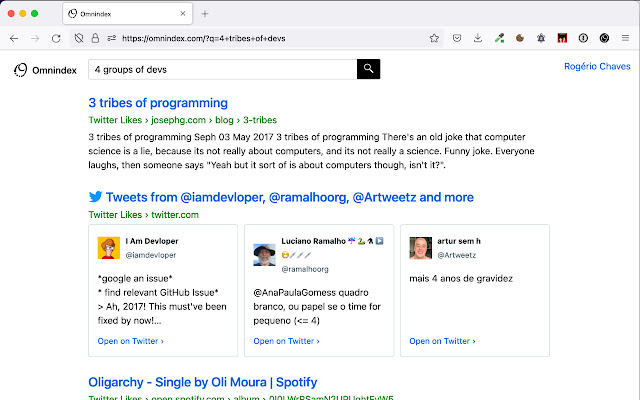The width and height of the screenshot is (640, 400).
Task: Open site permissions icon in address bar
Action: (111, 38)
